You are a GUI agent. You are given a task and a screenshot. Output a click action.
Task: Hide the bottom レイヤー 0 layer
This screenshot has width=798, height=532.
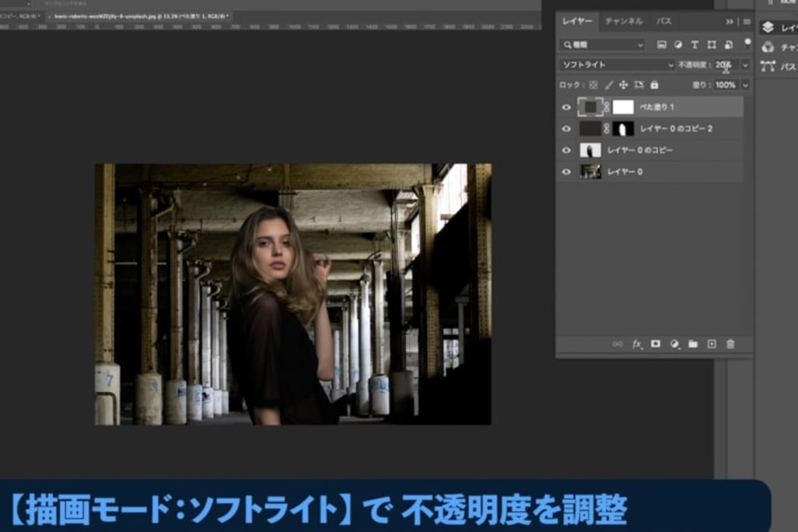click(566, 172)
